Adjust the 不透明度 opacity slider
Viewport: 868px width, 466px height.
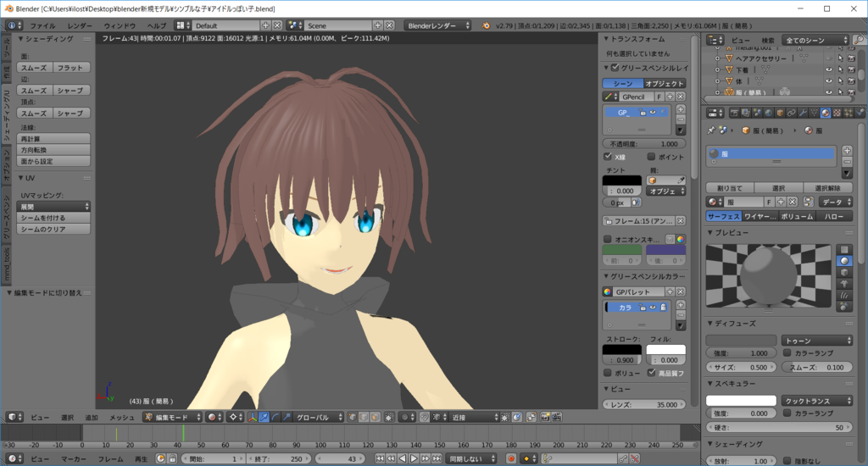[x=644, y=143]
